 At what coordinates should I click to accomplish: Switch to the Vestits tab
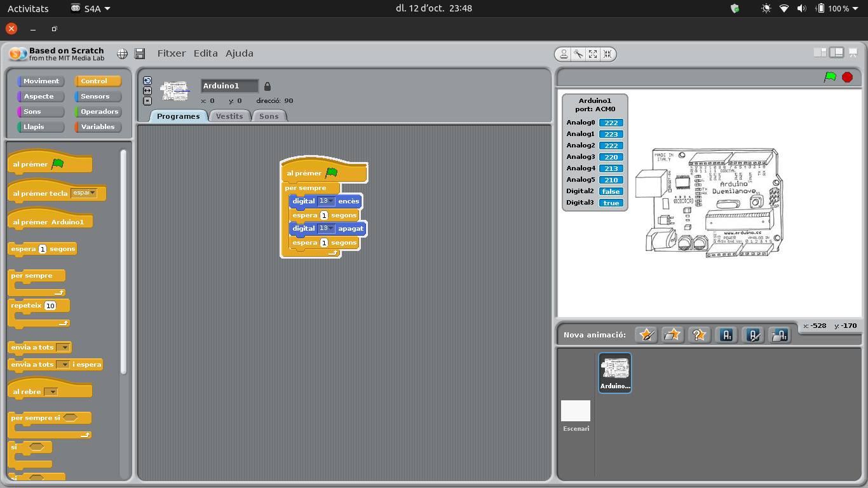click(x=229, y=116)
